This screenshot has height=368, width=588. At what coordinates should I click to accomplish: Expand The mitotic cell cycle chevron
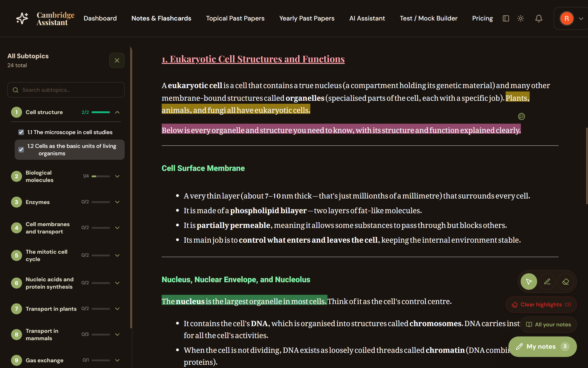[117, 255]
